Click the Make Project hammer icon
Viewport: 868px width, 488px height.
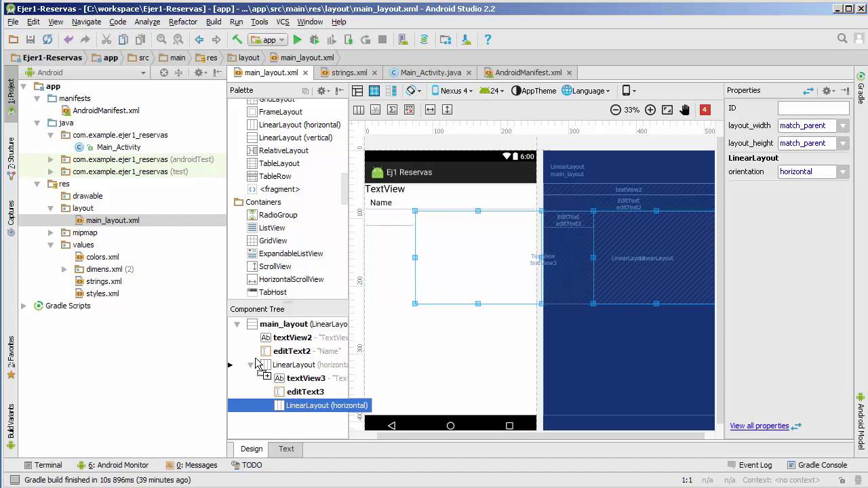coord(237,40)
